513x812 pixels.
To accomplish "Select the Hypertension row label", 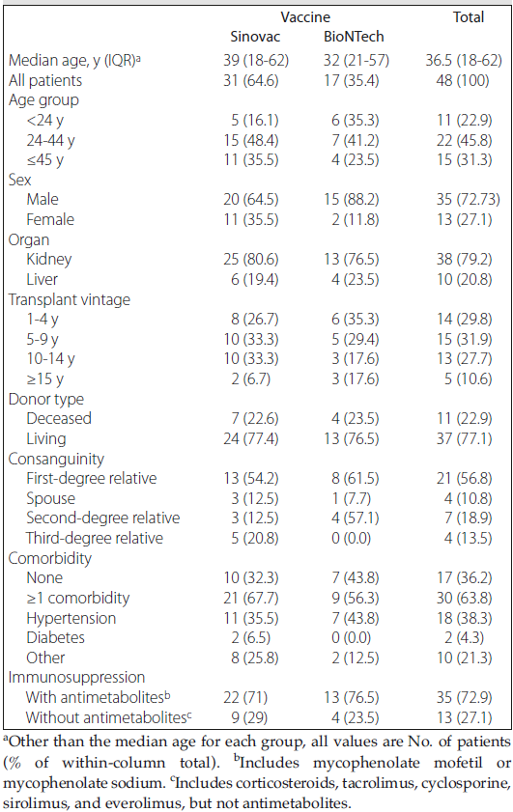I will (x=71, y=618).
